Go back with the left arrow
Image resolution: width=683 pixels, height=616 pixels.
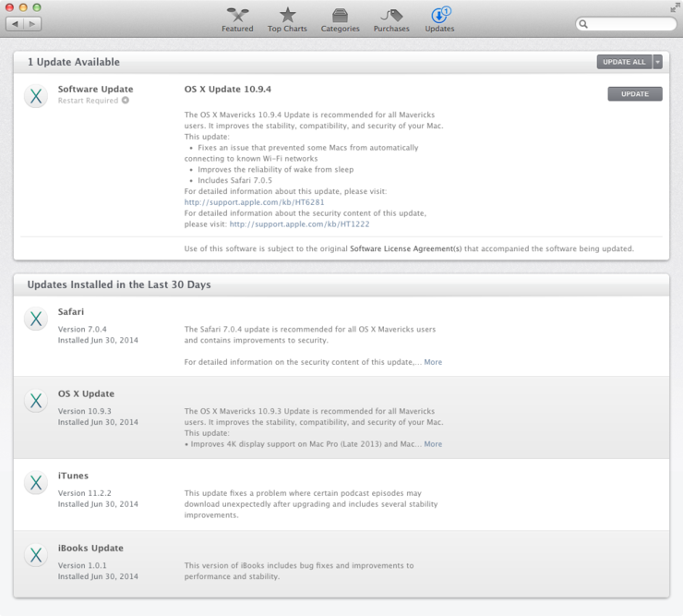click(15, 23)
